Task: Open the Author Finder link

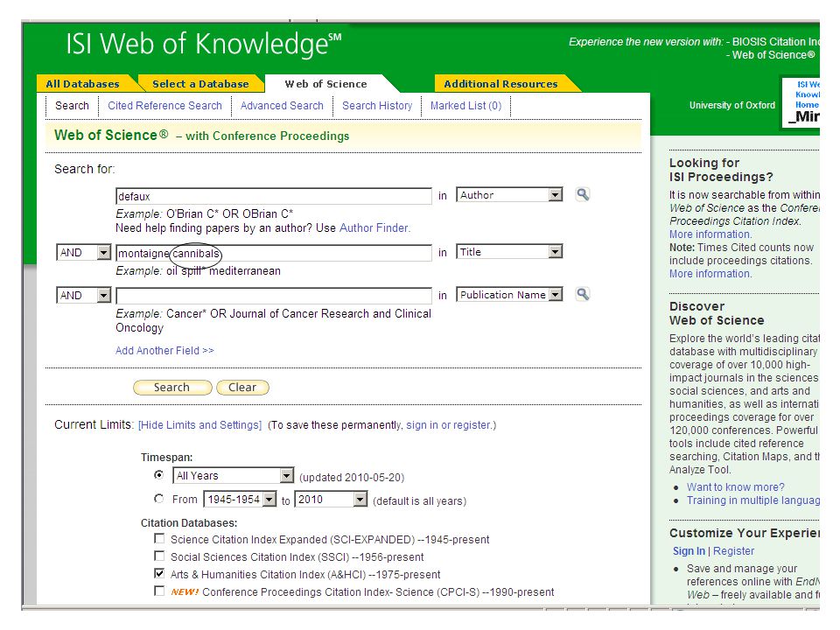Action: click(x=375, y=227)
